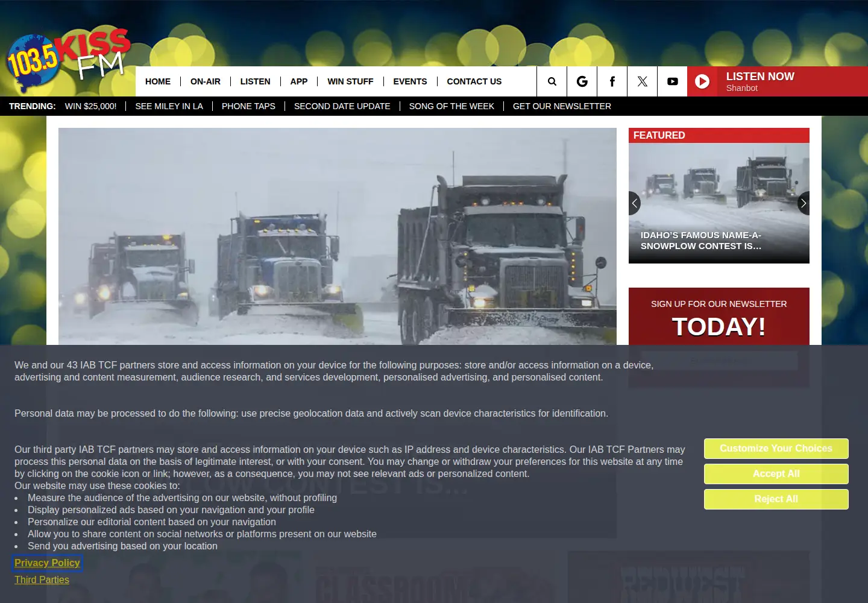The image size is (868, 603).
Task: Click the Shanbot now-playing text
Action: coord(741,88)
